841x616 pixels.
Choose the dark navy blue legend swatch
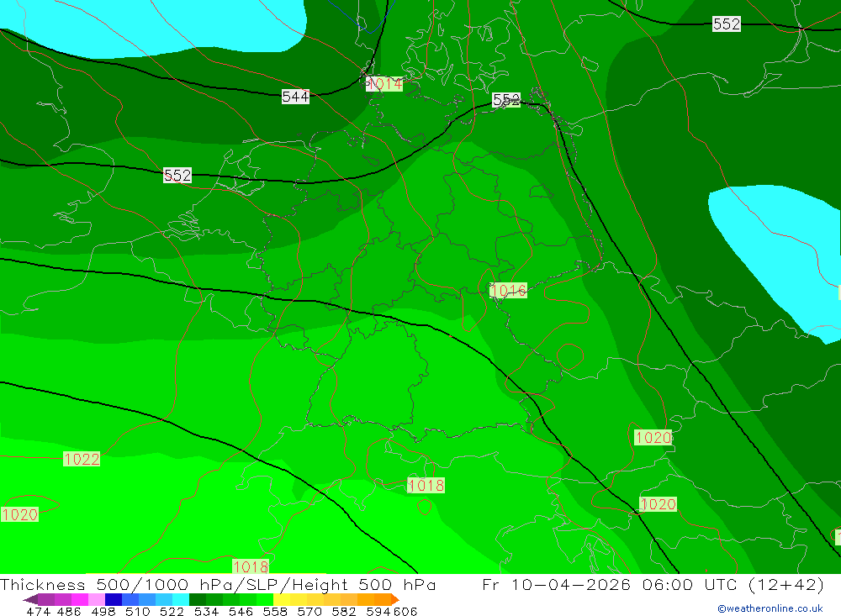[114, 599]
